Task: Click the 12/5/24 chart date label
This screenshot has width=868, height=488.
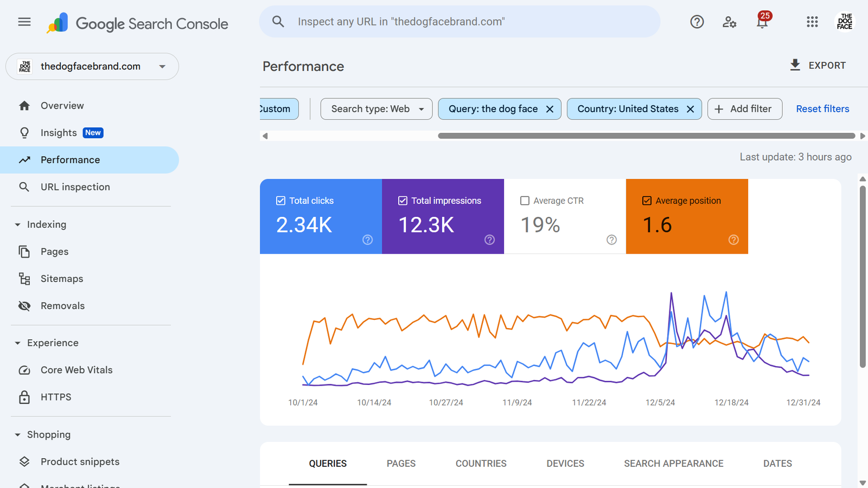Action: coord(660,402)
